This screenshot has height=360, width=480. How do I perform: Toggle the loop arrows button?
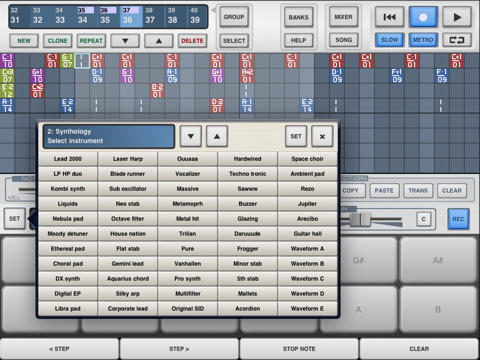click(457, 40)
